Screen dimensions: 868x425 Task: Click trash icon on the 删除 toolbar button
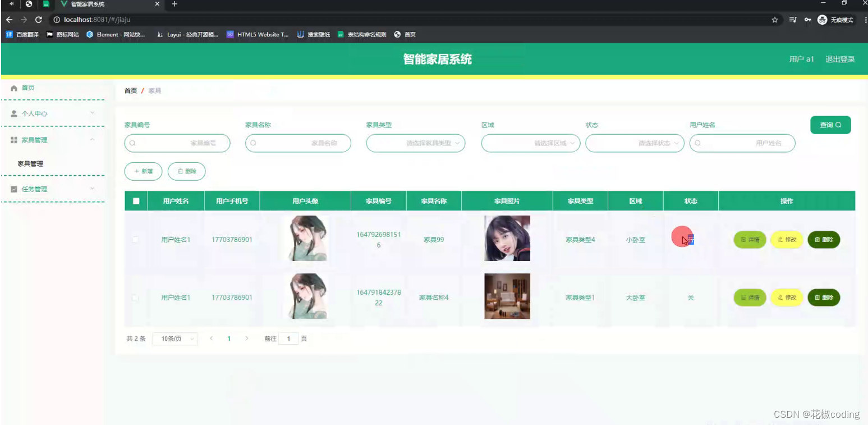tap(181, 171)
